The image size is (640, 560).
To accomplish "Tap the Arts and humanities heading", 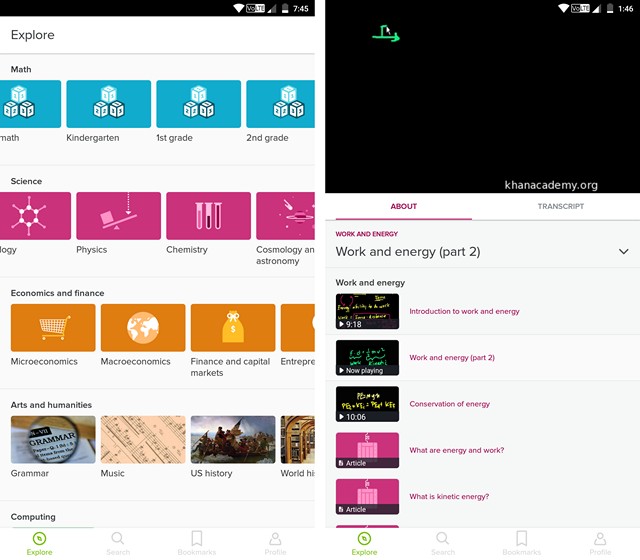I will (51, 405).
